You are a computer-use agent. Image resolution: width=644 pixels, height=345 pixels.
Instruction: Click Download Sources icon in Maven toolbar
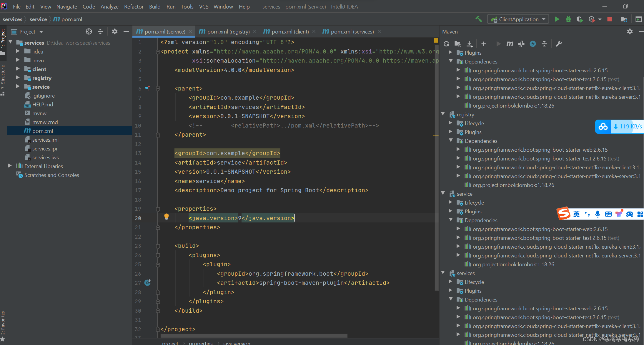470,44
